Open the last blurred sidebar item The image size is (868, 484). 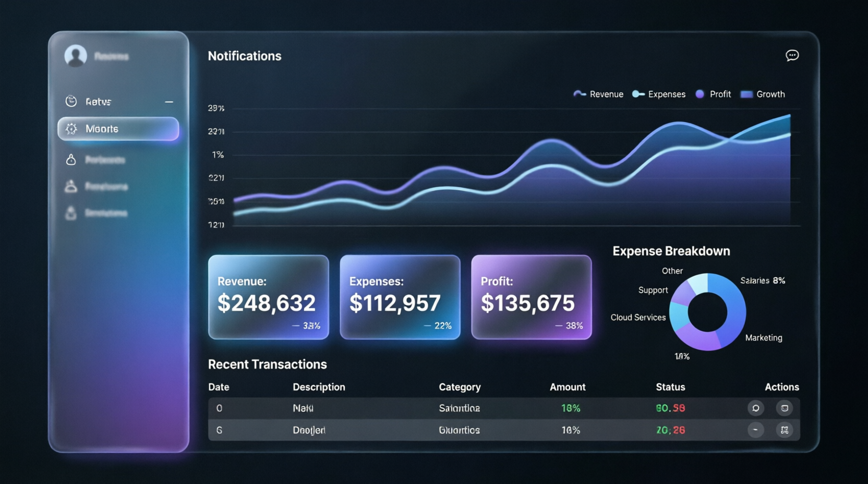tap(96, 213)
